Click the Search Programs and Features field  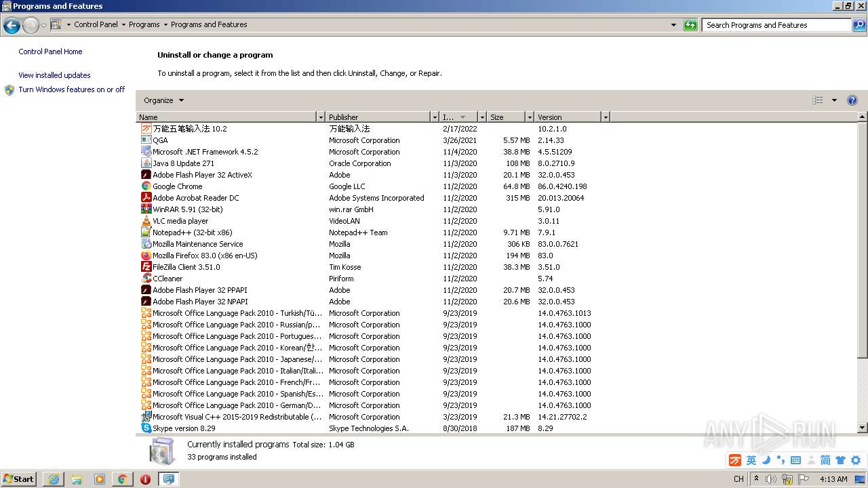[776, 25]
